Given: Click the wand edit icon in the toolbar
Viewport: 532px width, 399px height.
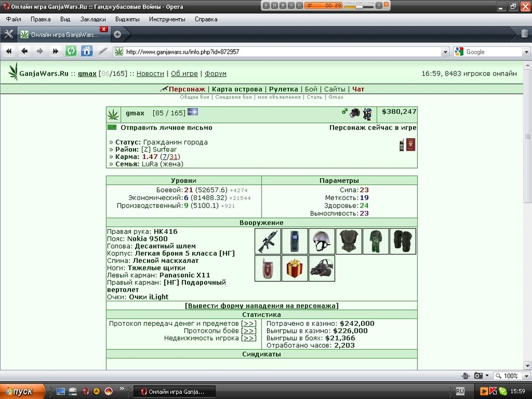Looking at the screenshot, I should (x=102, y=51).
